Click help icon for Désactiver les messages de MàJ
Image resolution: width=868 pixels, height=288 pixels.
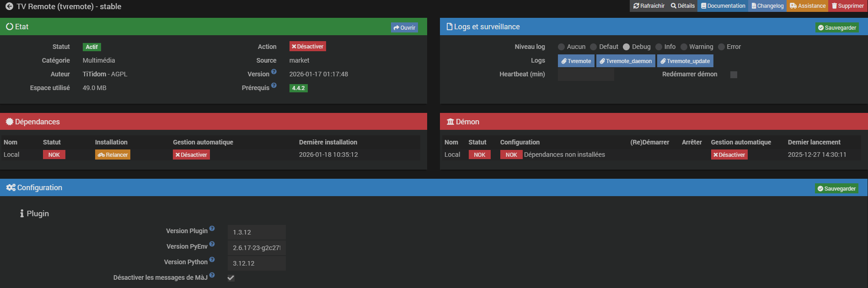click(x=212, y=275)
